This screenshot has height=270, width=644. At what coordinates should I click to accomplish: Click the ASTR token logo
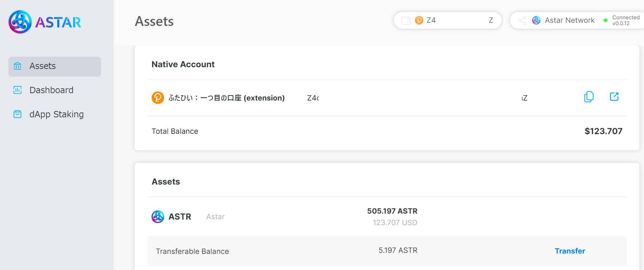(158, 217)
